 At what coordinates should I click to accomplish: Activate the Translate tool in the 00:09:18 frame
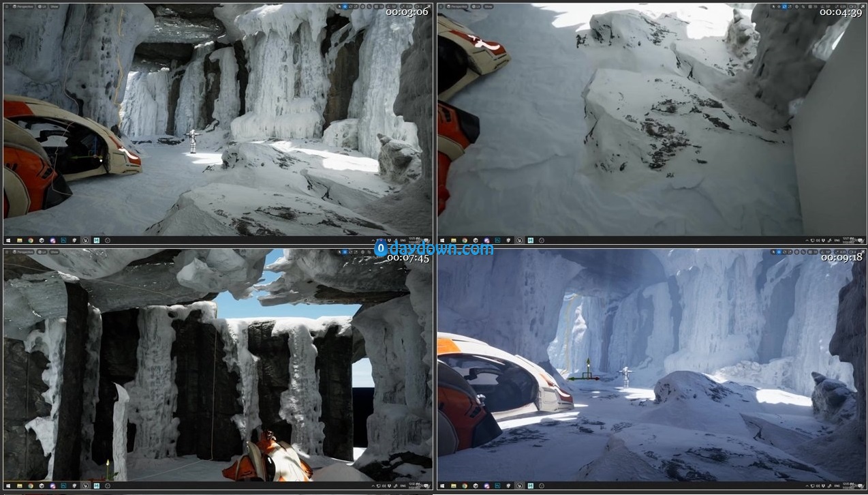(779, 253)
